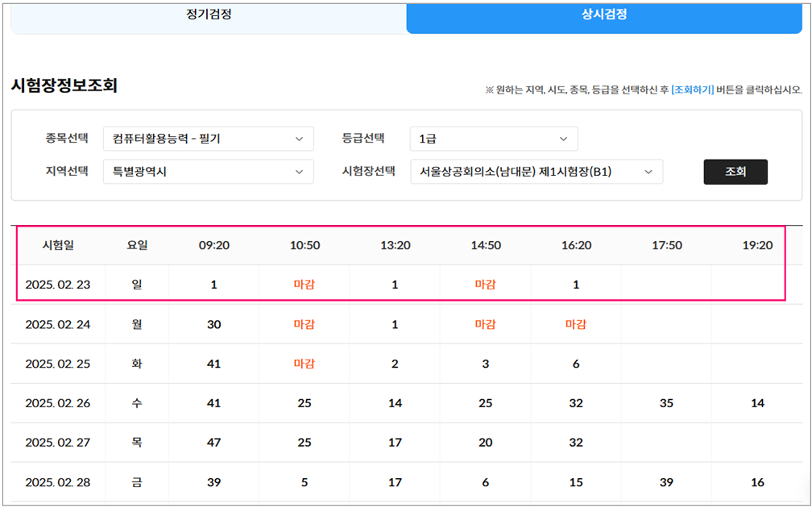Click seat count 2 for 02. 25 at 13:20
This screenshot has height=508, width=812.
point(395,364)
